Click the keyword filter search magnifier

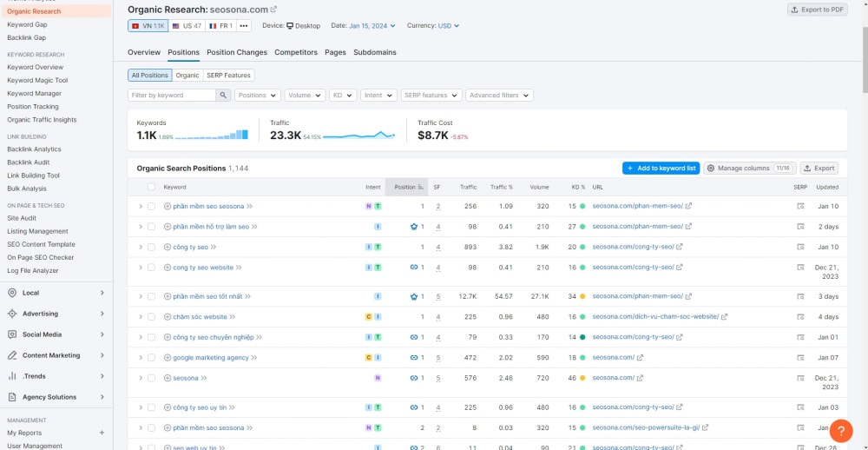point(223,96)
